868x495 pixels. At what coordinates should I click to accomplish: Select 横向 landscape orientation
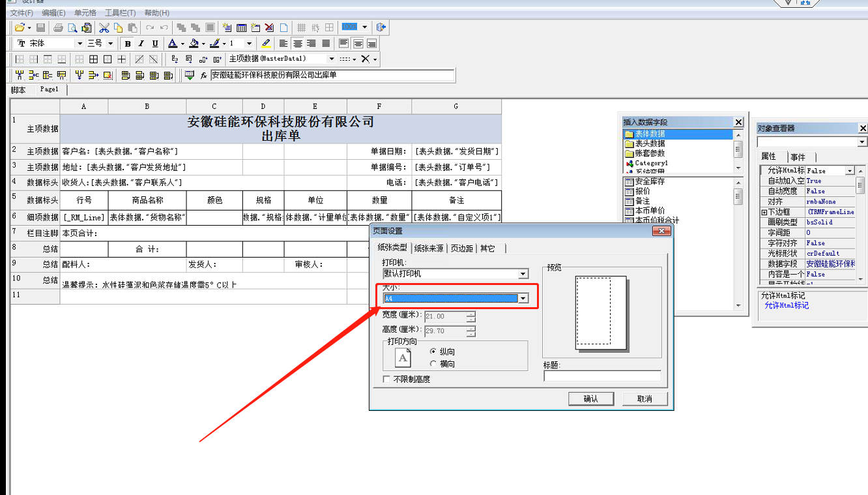coord(434,364)
